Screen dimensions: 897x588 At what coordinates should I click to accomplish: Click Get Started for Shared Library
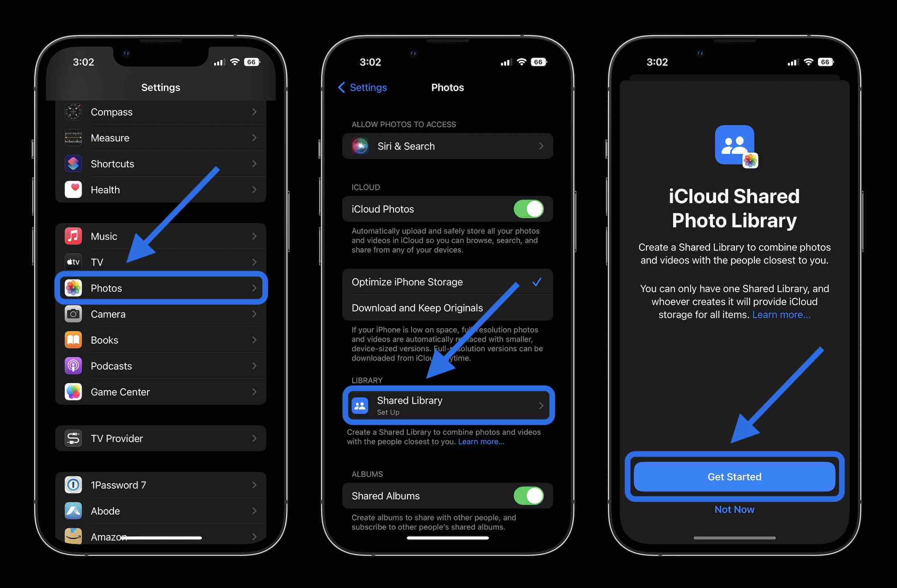pyautogui.click(x=734, y=476)
